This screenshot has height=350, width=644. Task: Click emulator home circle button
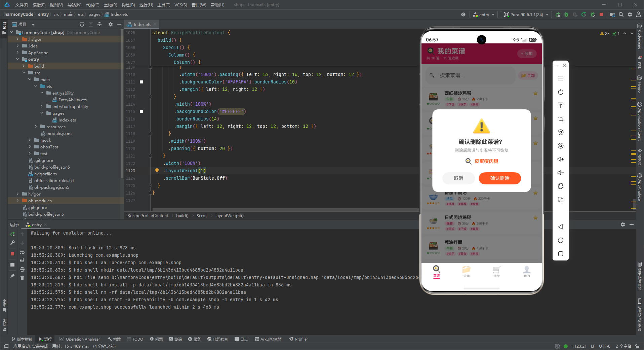pos(561,240)
